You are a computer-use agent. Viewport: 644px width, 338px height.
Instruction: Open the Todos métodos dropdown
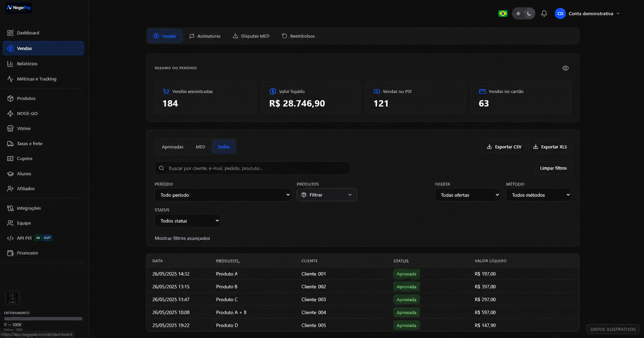coord(538,195)
